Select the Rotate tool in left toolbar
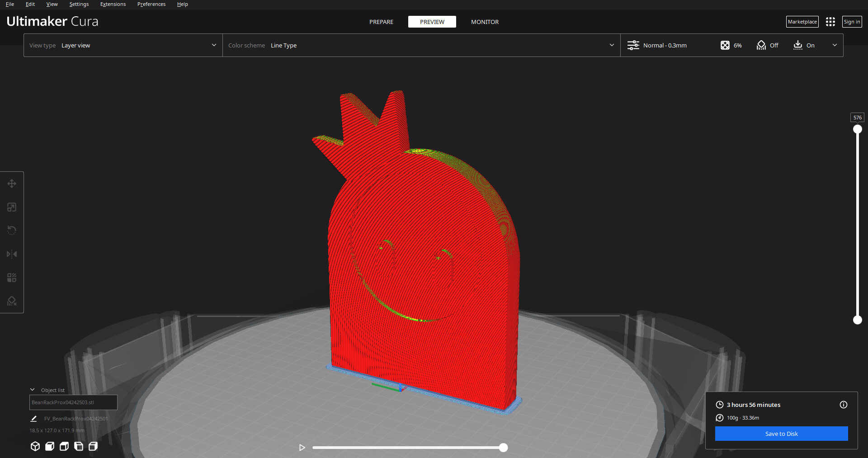This screenshot has height=458, width=868. pos(12,231)
